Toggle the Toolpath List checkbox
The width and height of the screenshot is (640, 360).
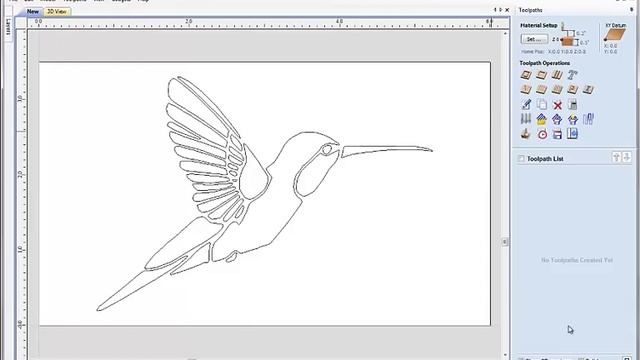coord(521,158)
